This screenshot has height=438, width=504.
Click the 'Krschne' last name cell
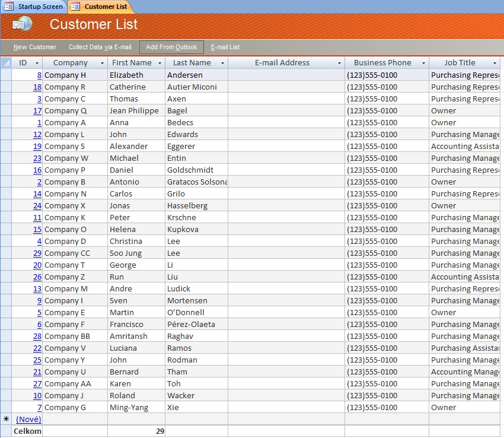click(197, 218)
